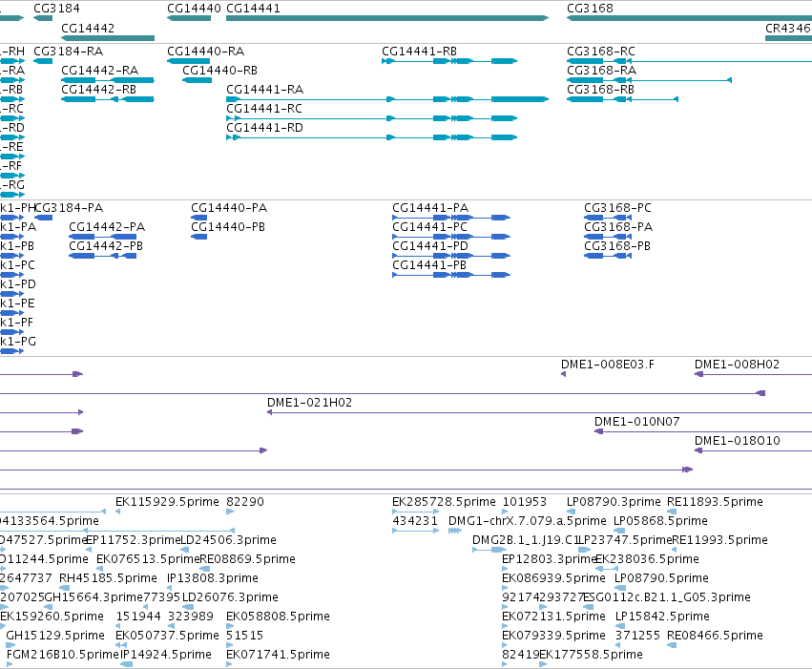The width and height of the screenshot is (812, 669).
Task: Click the CG14442 gene label
Action: pos(88,28)
